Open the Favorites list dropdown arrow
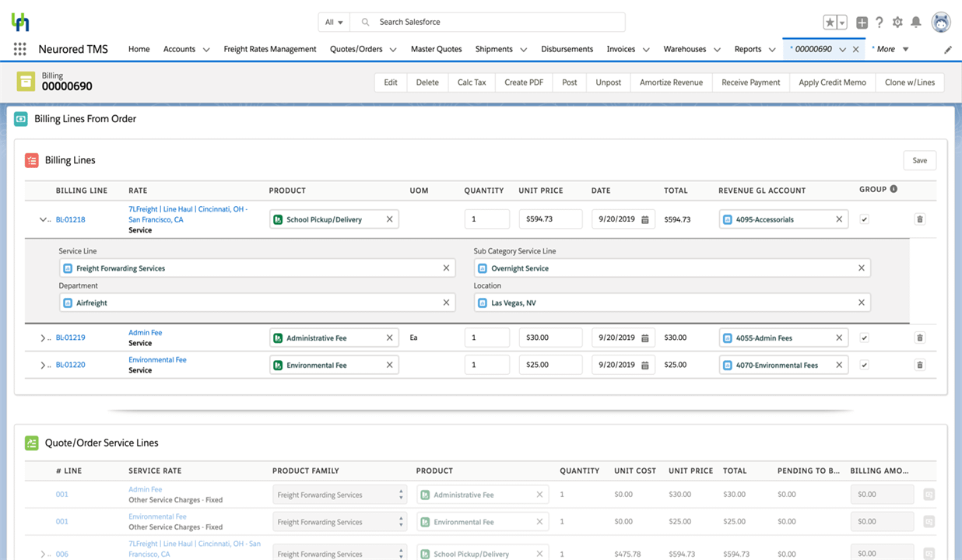Screen dimensions: 962x560 [842, 23]
